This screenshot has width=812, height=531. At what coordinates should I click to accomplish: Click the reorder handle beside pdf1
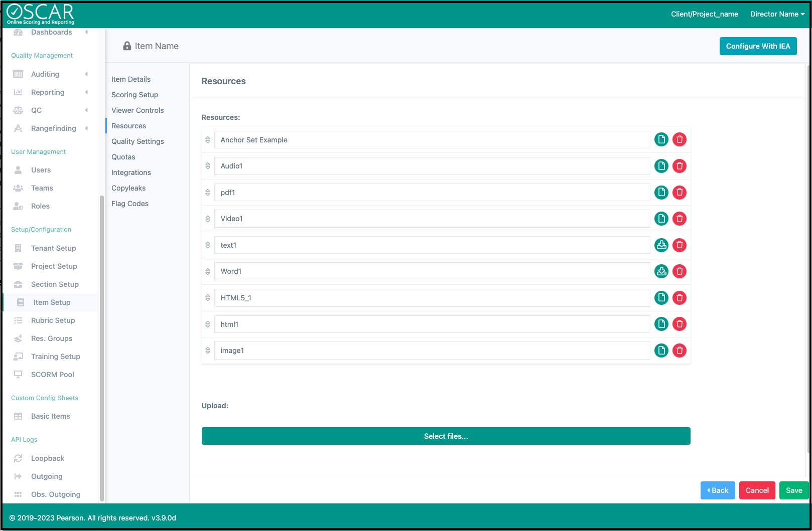click(208, 193)
